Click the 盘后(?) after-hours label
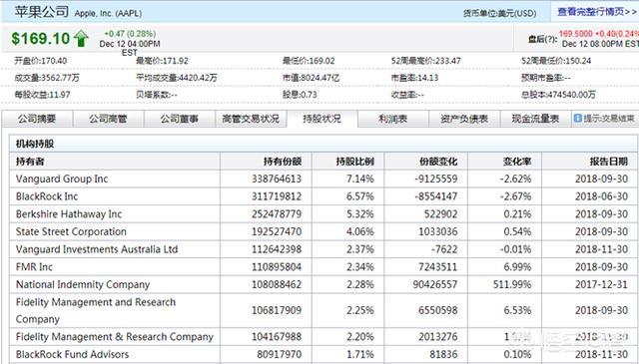The image size is (639, 364). point(542,39)
